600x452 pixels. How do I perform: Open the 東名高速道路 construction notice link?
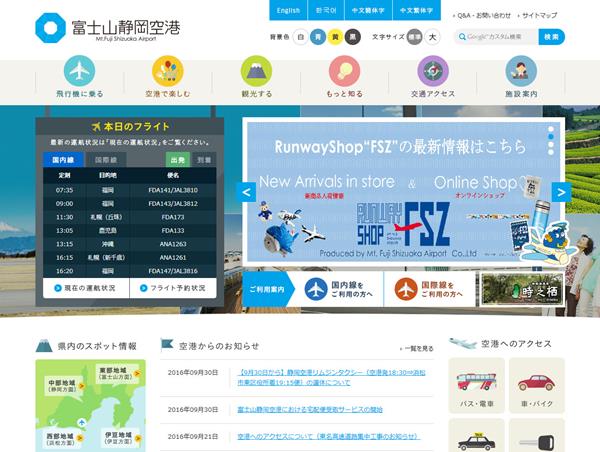[x=328, y=436]
